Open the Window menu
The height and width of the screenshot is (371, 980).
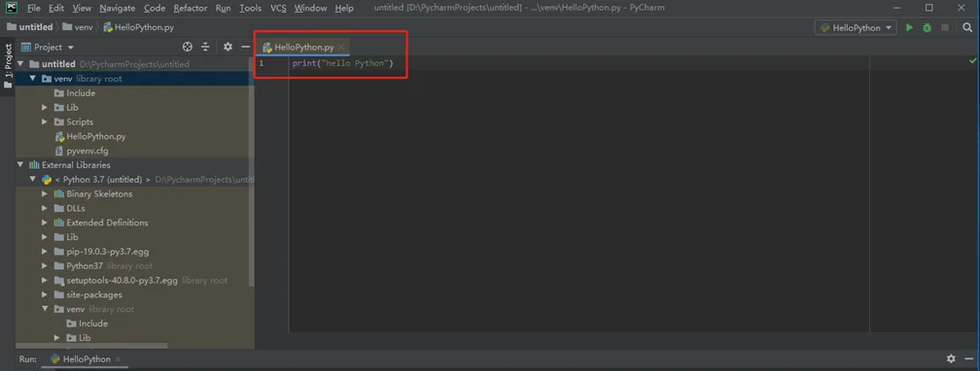coord(310,8)
